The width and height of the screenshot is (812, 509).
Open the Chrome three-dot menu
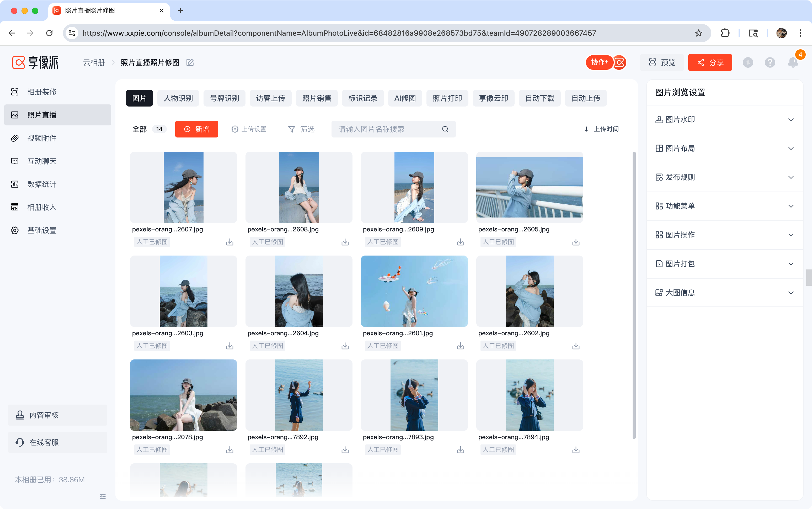click(800, 33)
